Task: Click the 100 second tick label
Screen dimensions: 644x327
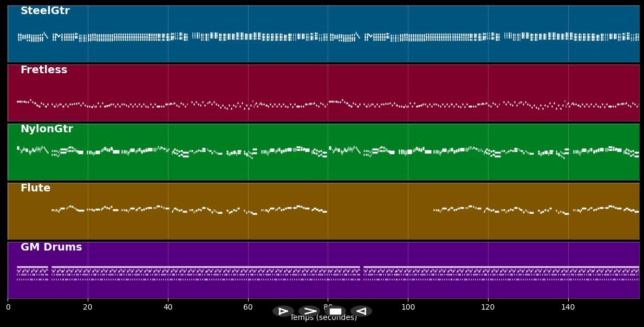Action: 408,307
